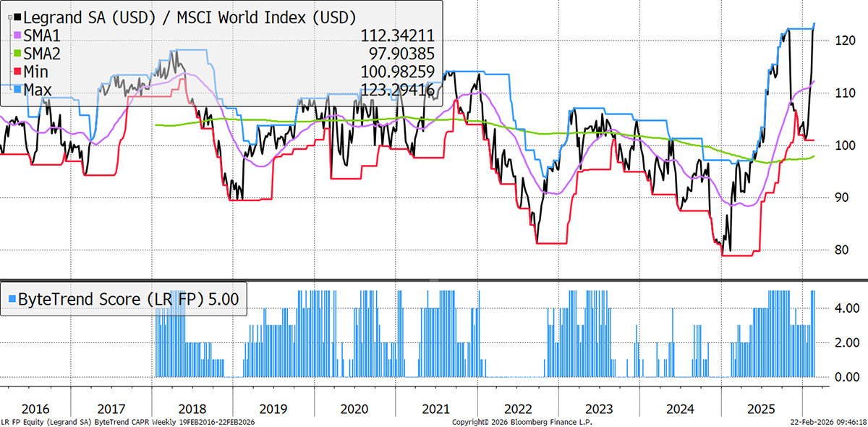Click the green SMA2 legend swatch
The image size is (868, 427).
[19, 54]
